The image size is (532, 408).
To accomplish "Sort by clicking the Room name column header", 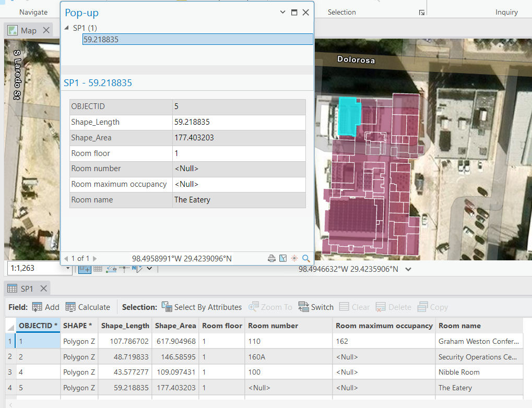I will (459, 326).
